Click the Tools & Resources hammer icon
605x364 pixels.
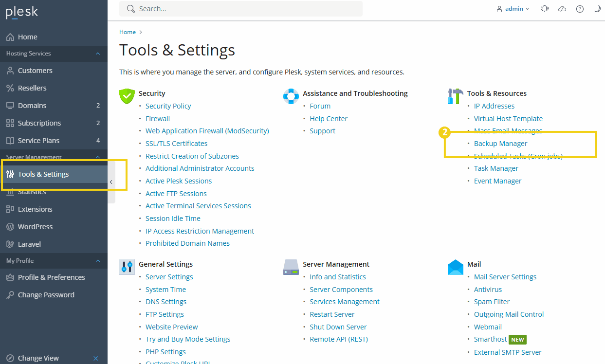[x=455, y=96]
